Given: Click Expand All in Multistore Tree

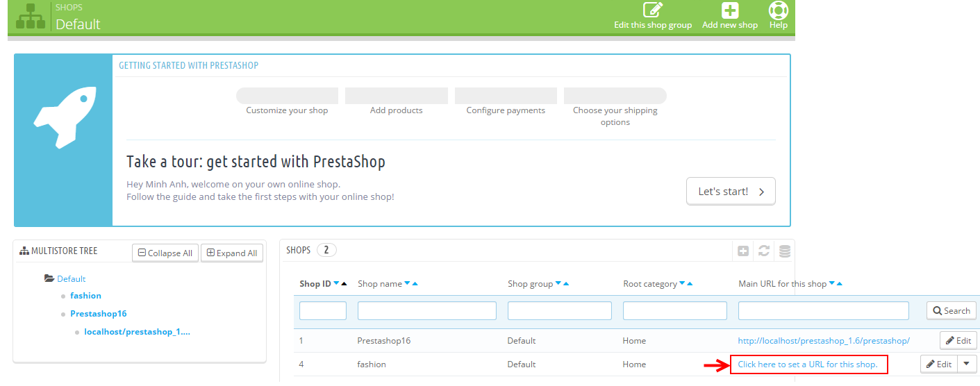Looking at the screenshot, I should (232, 253).
